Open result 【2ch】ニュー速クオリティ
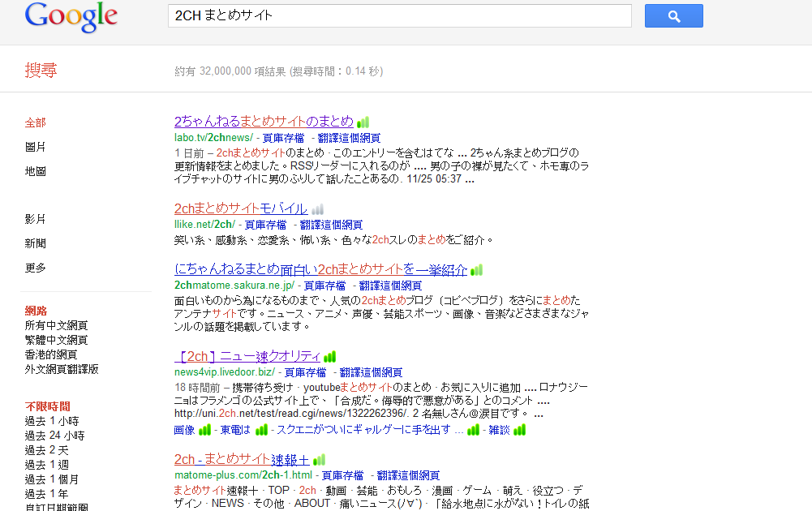 [x=247, y=356]
